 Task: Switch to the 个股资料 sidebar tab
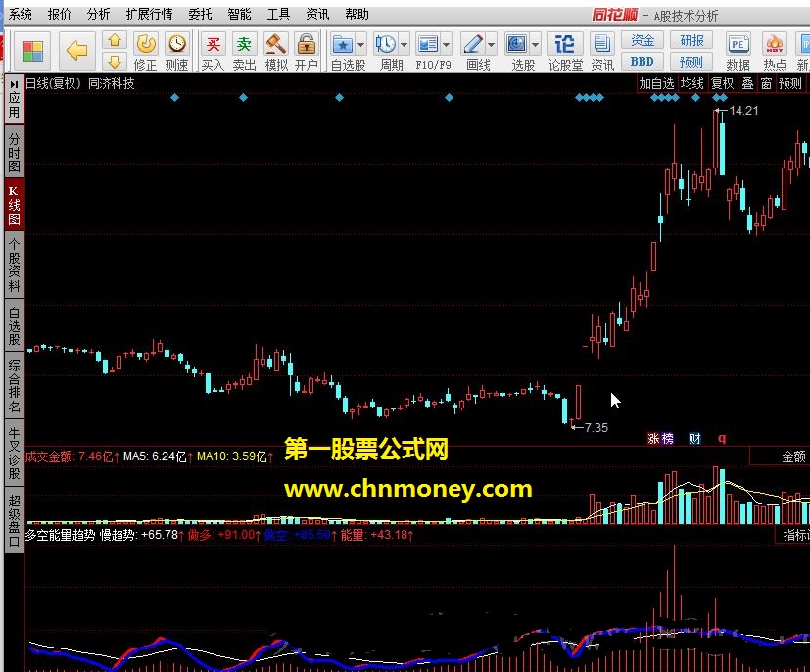pos(14,264)
